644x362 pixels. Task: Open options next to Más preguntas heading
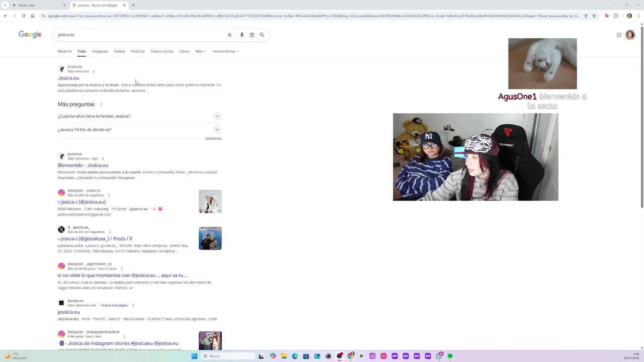pyautogui.click(x=101, y=104)
